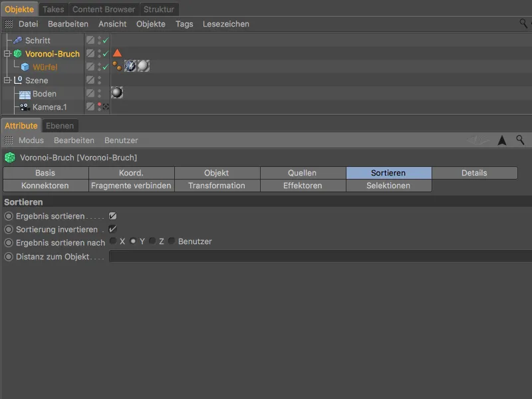Toggle layer square for Boden
The height and width of the screenshot is (399, 532).
point(90,93)
